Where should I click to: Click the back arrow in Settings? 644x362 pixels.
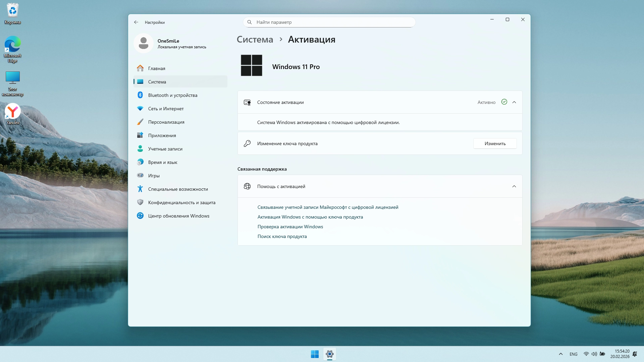[136, 22]
